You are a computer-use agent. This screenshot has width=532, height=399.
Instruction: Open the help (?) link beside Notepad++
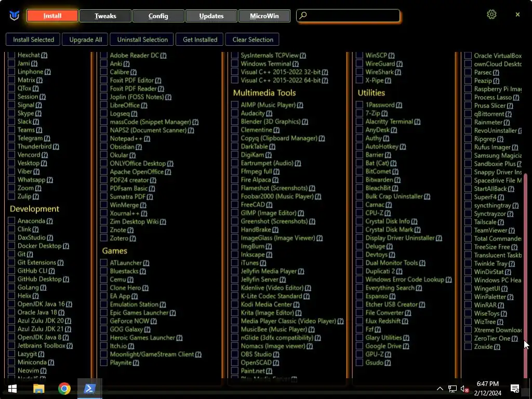point(147,138)
